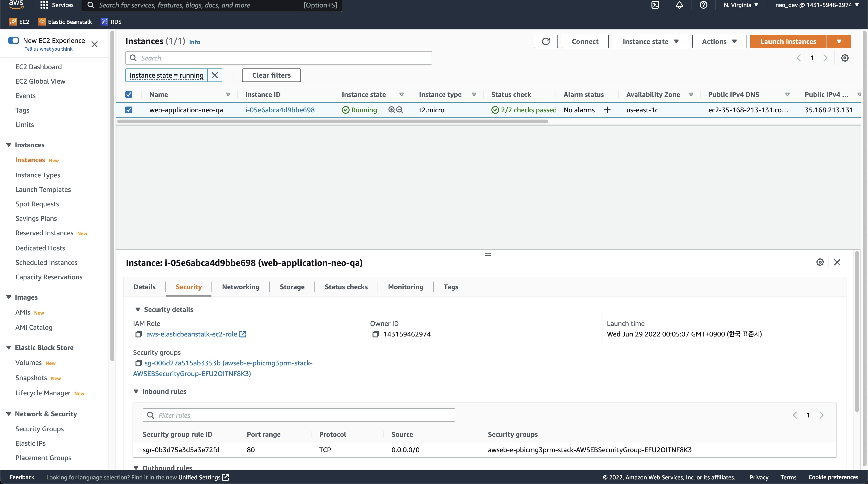Sort by the Instance type column arrow
This screenshot has width=868, height=484.
(x=474, y=95)
